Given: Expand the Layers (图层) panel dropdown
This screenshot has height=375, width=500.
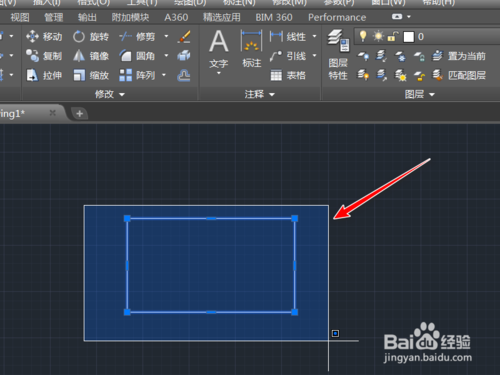Looking at the screenshot, I should click(420, 94).
